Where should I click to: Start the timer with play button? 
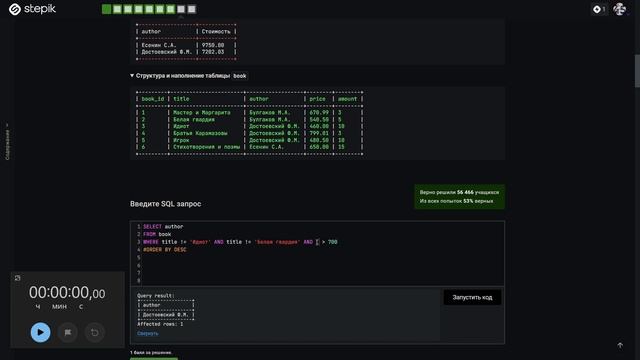[x=40, y=332]
